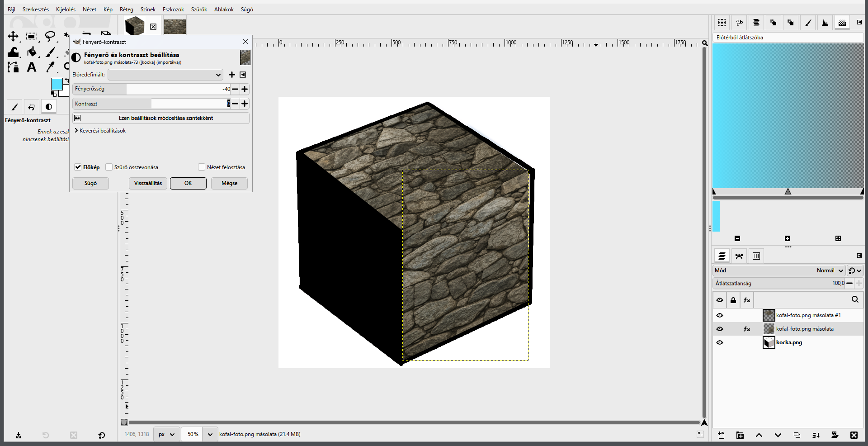
Task: Hide the fx-marked kofal-foto.png másolata layer
Action: pos(720,329)
